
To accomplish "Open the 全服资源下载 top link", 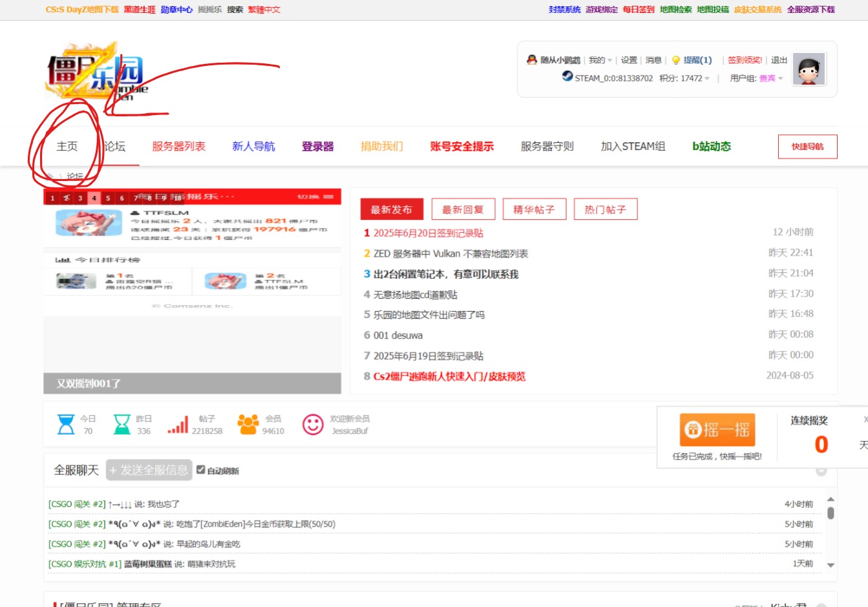I will click(x=811, y=10).
